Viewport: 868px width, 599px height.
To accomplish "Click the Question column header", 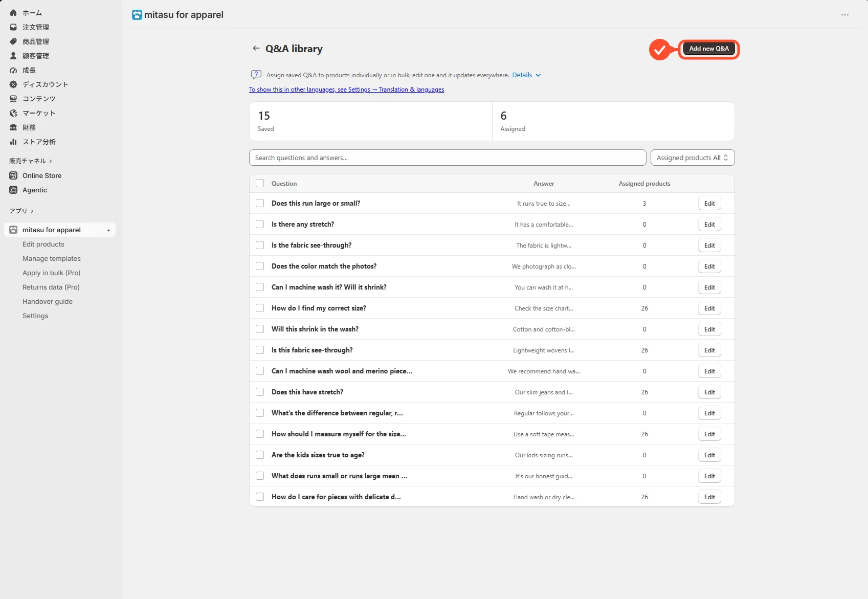I will tap(284, 184).
